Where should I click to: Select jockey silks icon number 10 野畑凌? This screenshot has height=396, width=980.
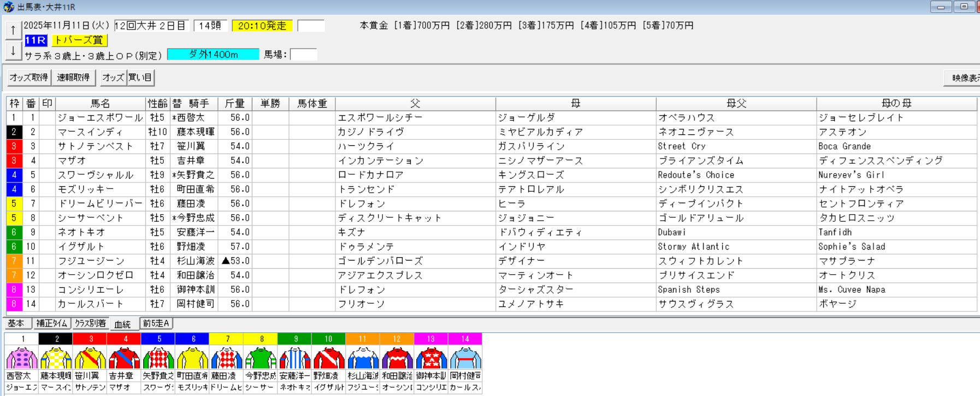click(328, 358)
